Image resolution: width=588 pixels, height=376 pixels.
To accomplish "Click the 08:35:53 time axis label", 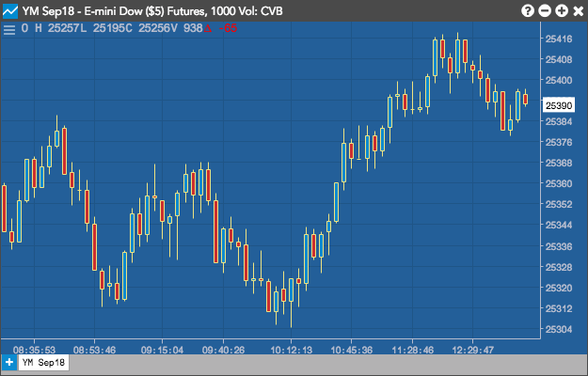I will (x=34, y=351).
